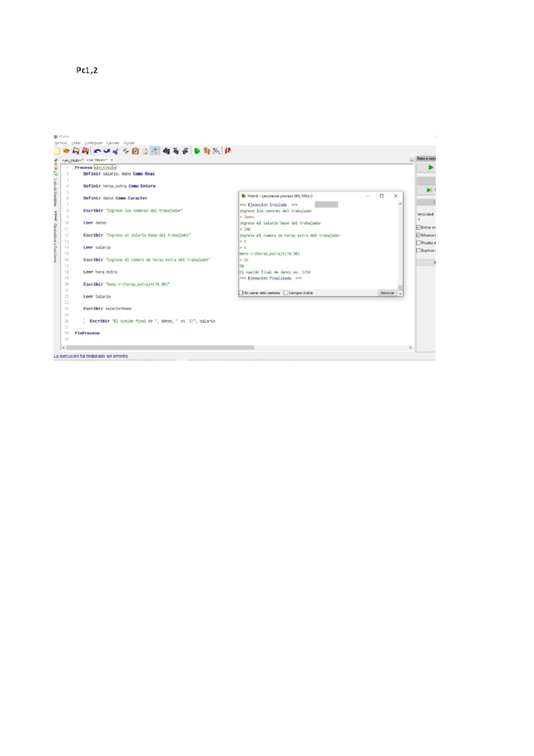Check the 'Prueba de' checkbox in side panel

pos(419,243)
